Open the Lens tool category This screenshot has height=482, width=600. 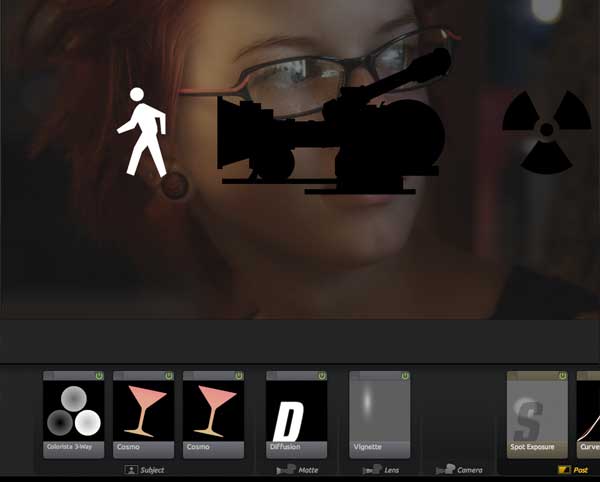[x=381, y=470]
